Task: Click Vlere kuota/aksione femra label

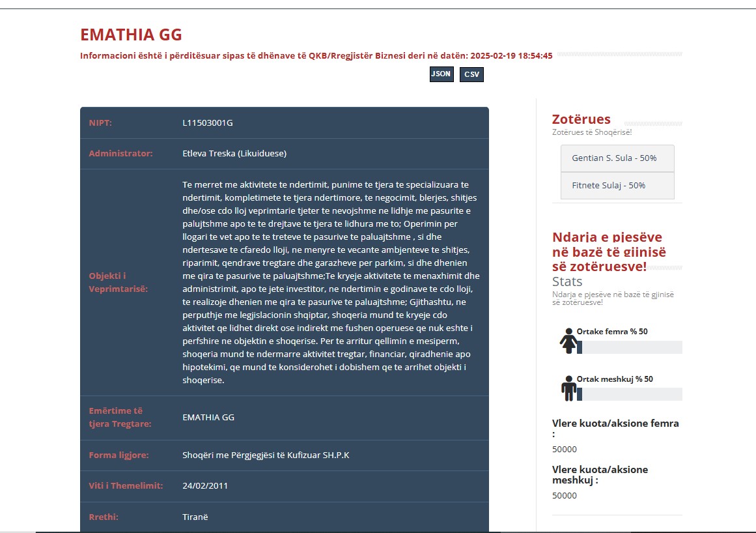Action: pyautogui.click(x=615, y=428)
